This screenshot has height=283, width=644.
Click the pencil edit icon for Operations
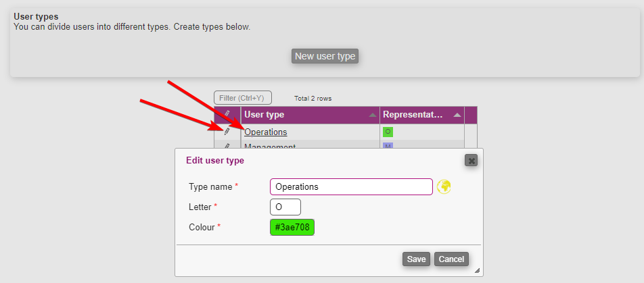pyautogui.click(x=227, y=132)
